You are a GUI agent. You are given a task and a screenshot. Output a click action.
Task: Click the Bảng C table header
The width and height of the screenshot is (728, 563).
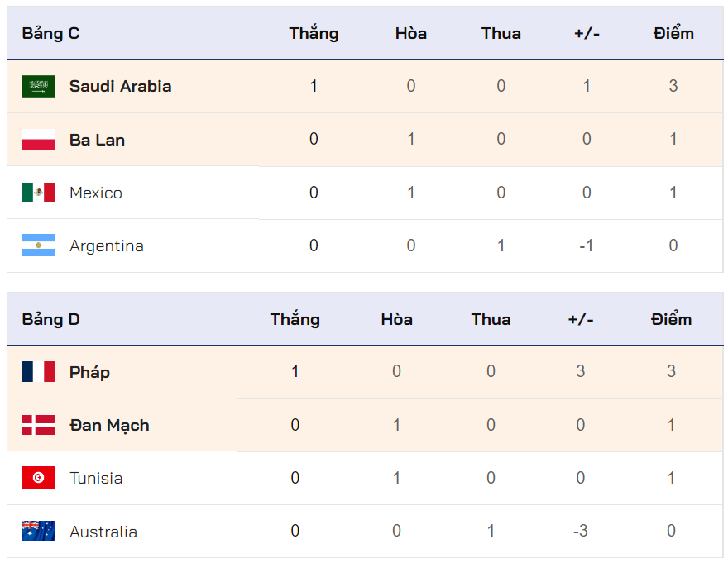click(51, 34)
